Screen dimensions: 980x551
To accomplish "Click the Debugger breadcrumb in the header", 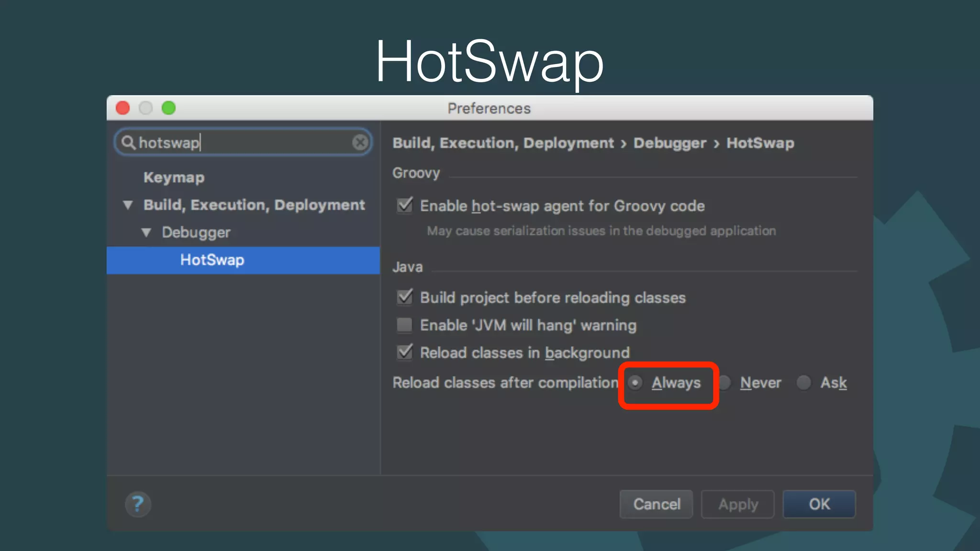I will click(x=670, y=143).
